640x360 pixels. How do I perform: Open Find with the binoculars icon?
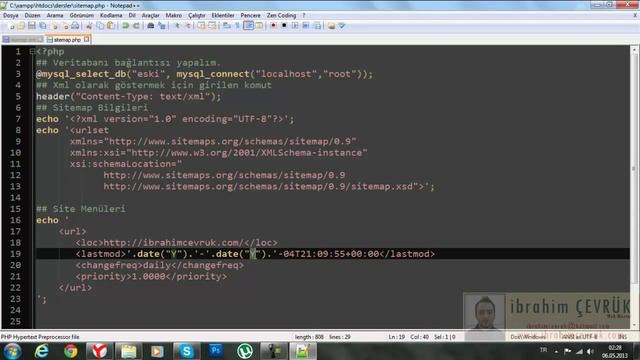pyautogui.click(x=151, y=26)
